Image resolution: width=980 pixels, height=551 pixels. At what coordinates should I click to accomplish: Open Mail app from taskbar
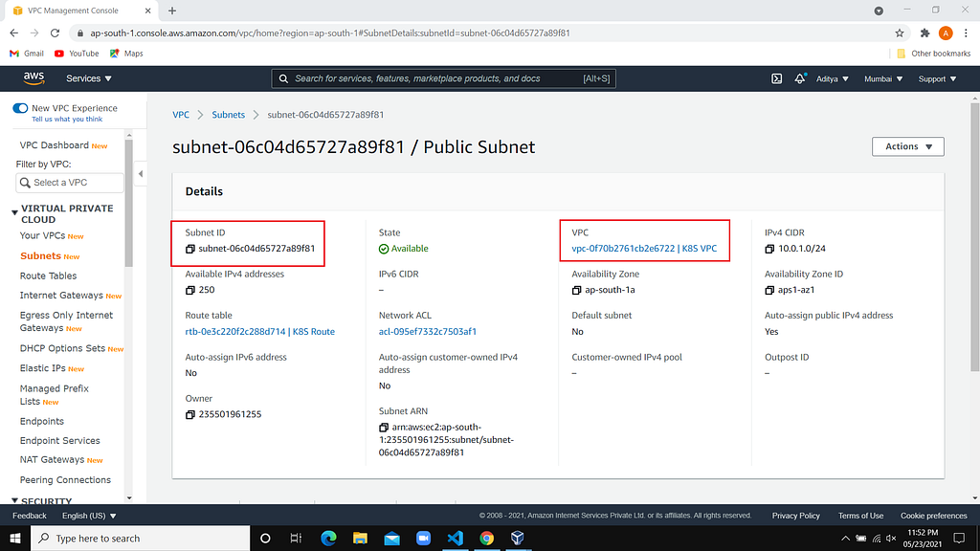[391, 538]
